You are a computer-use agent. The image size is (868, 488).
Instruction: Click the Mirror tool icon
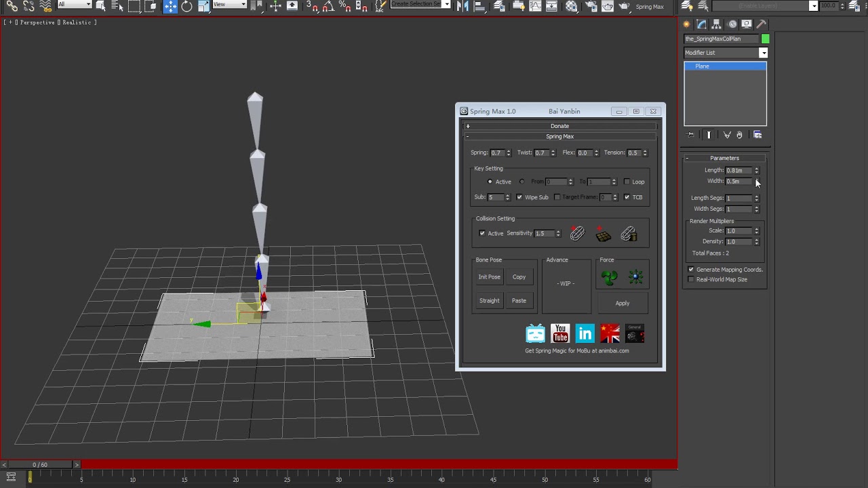point(462,5)
